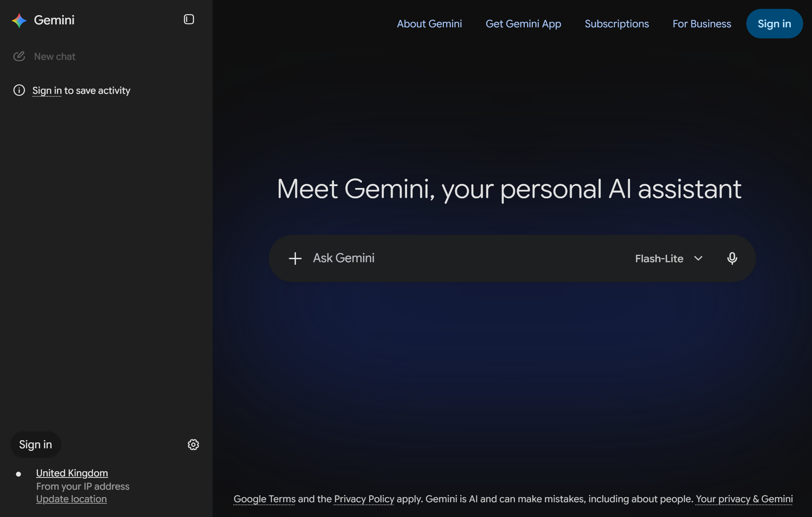Open Get Gemini App in the top navigation
Image resolution: width=812 pixels, height=517 pixels.
(523, 24)
